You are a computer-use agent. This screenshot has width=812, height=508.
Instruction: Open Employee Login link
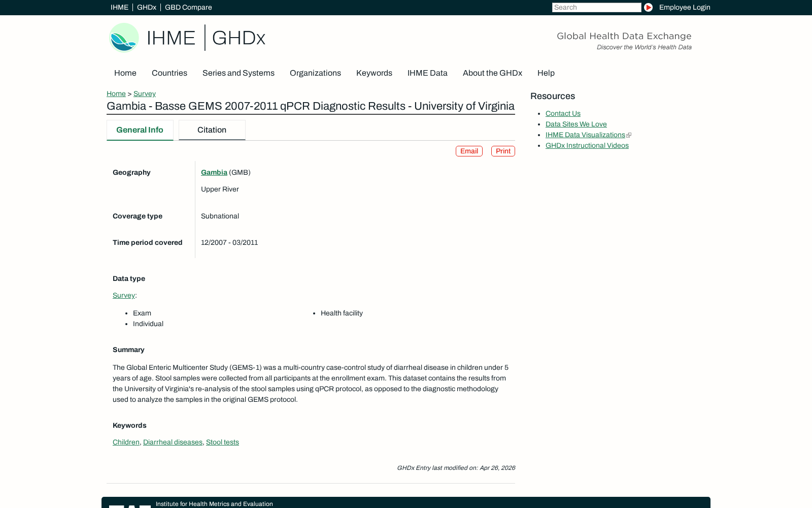coord(685,7)
